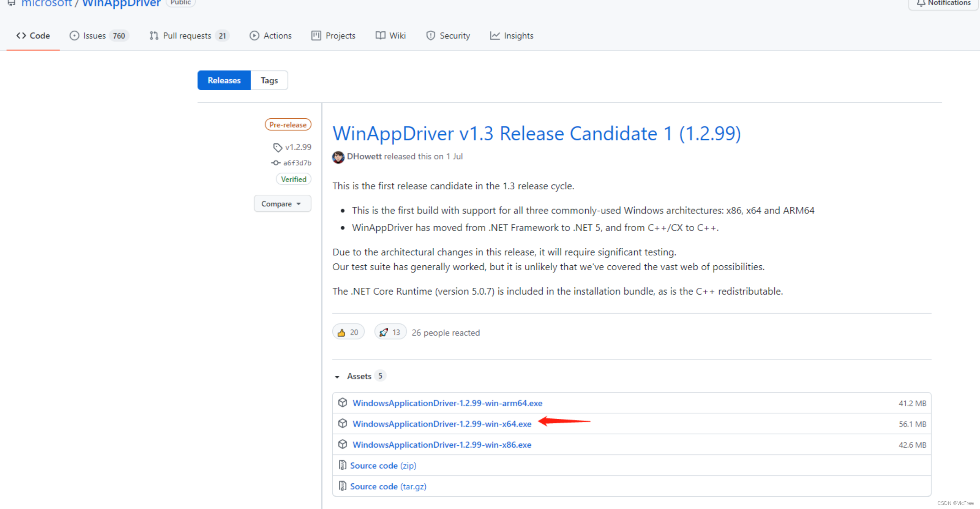This screenshot has height=509, width=980.
Task: Click the commit icon beside a6f3d7b
Action: [x=276, y=163]
